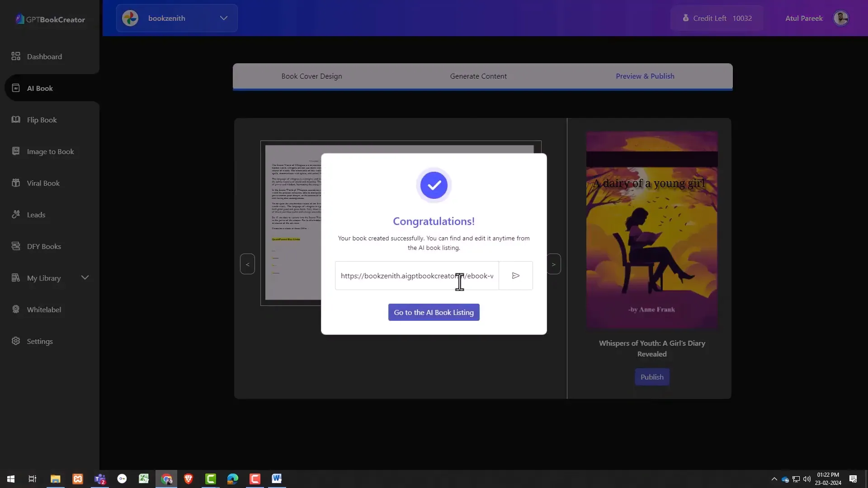Viewport: 868px width, 488px height.
Task: Click the taskbar clock showing 01:22 PM
Action: [828, 479]
